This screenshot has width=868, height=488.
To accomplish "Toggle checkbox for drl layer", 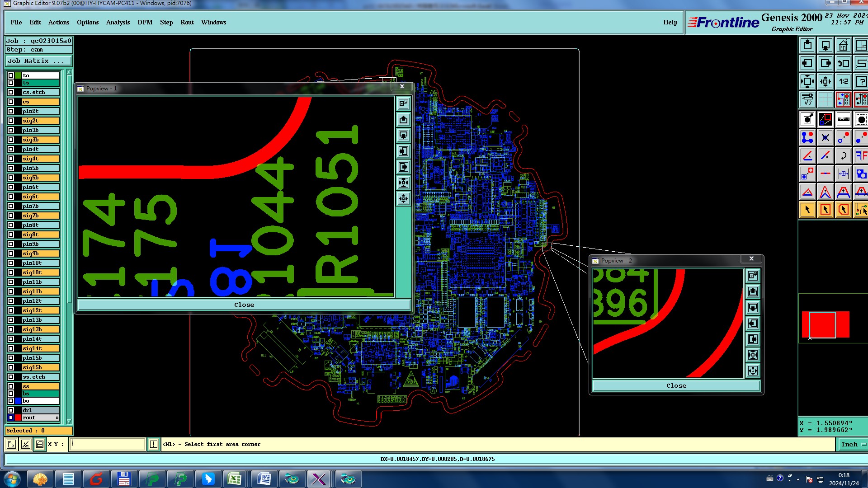I will (11, 410).
